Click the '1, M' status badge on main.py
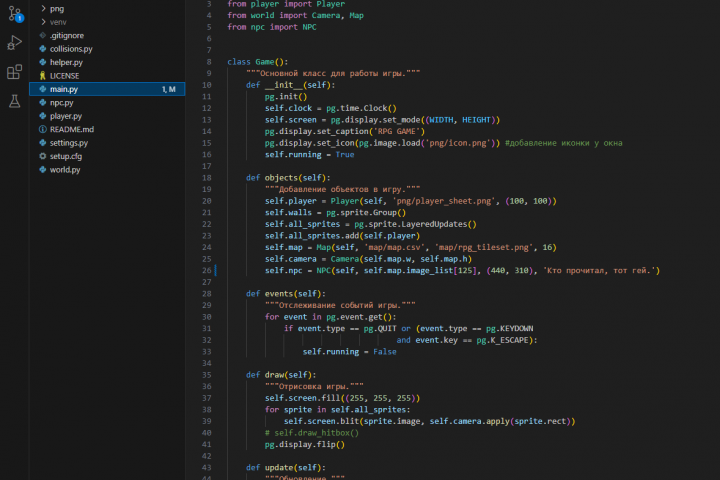The width and height of the screenshot is (720, 480). coord(169,90)
